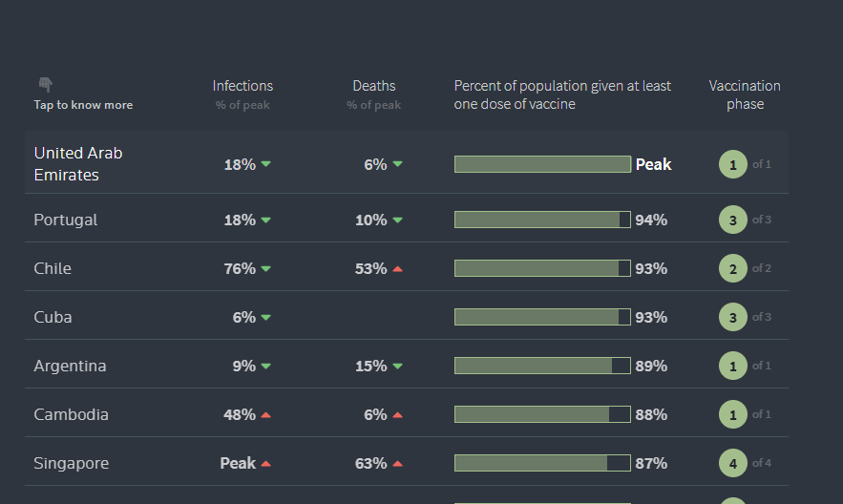Viewport: 843px width, 504px height.
Task: Click the 'Tap to know more' label
Action: coord(83,105)
